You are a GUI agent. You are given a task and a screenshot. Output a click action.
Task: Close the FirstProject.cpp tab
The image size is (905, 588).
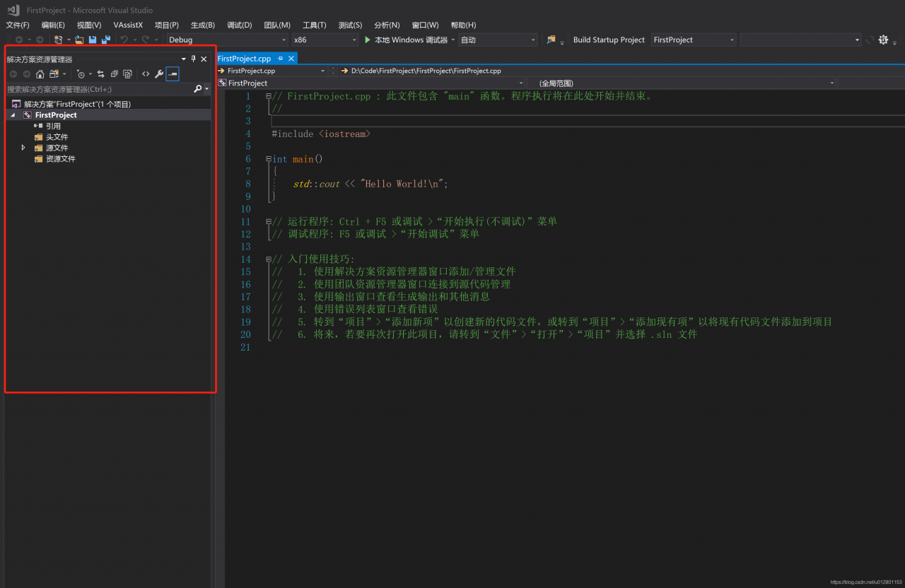pos(292,59)
